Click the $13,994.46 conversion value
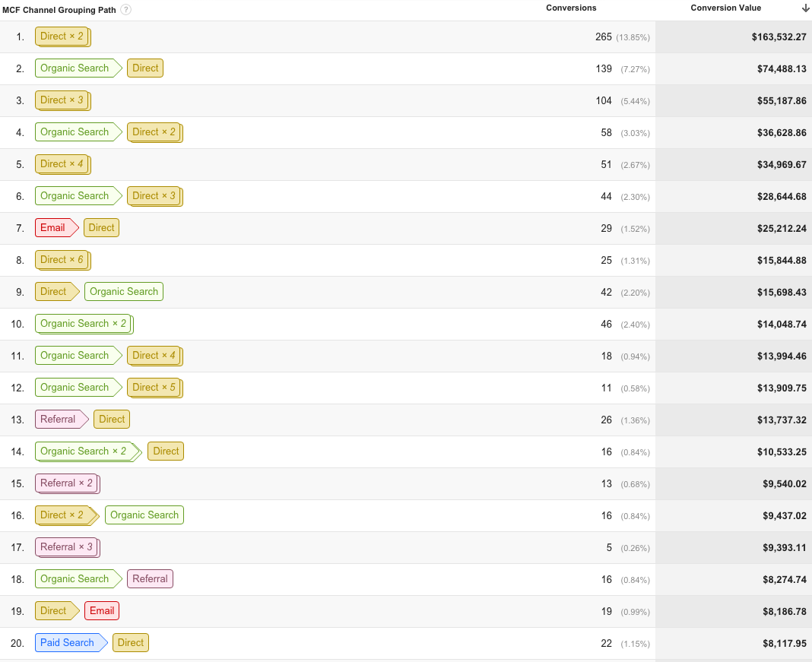This screenshot has height=662, width=812. (x=782, y=356)
